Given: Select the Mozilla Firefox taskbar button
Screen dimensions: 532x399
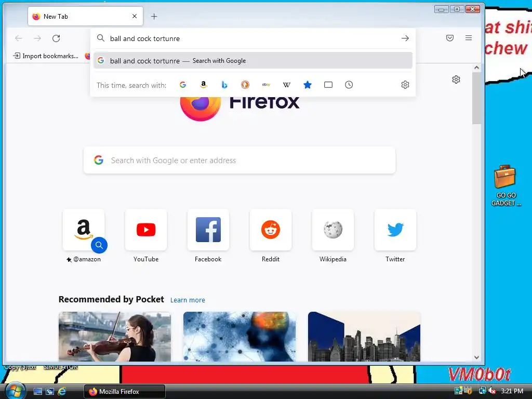Looking at the screenshot, I should [125, 392].
